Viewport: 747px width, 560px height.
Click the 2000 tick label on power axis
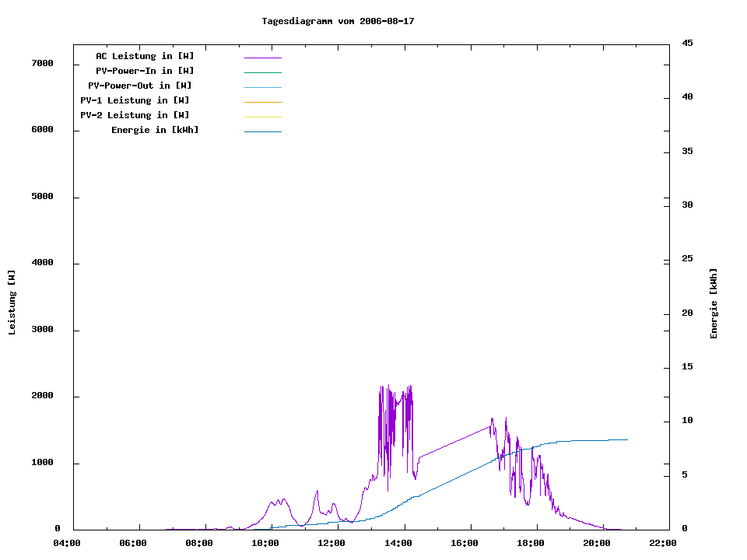(x=41, y=396)
